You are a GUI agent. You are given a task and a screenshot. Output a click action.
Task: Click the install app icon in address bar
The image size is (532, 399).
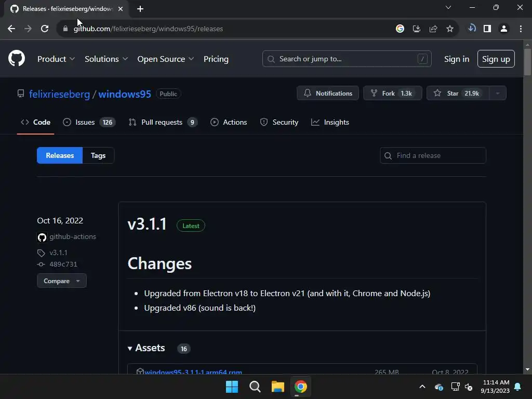(x=417, y=29)
